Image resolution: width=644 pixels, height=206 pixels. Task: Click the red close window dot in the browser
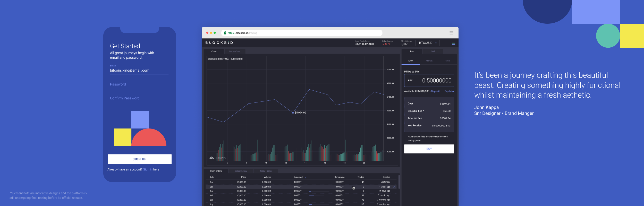[x=207, y=33]
